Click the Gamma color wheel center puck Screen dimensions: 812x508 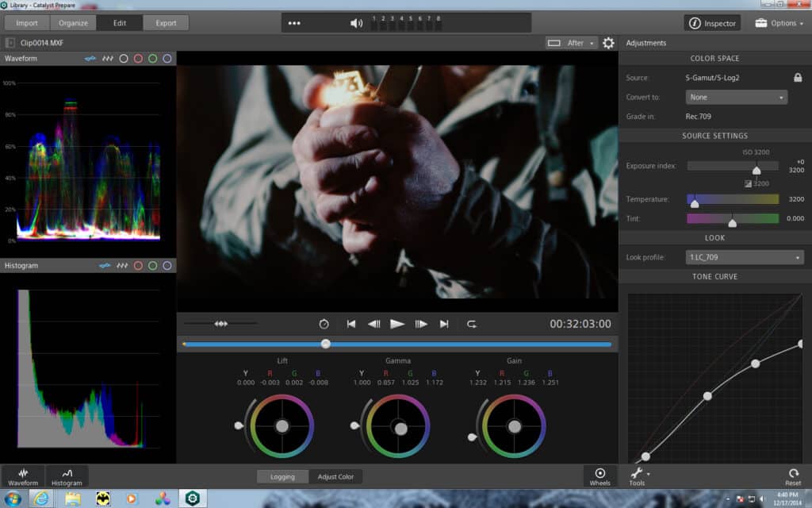click(400, 429)
